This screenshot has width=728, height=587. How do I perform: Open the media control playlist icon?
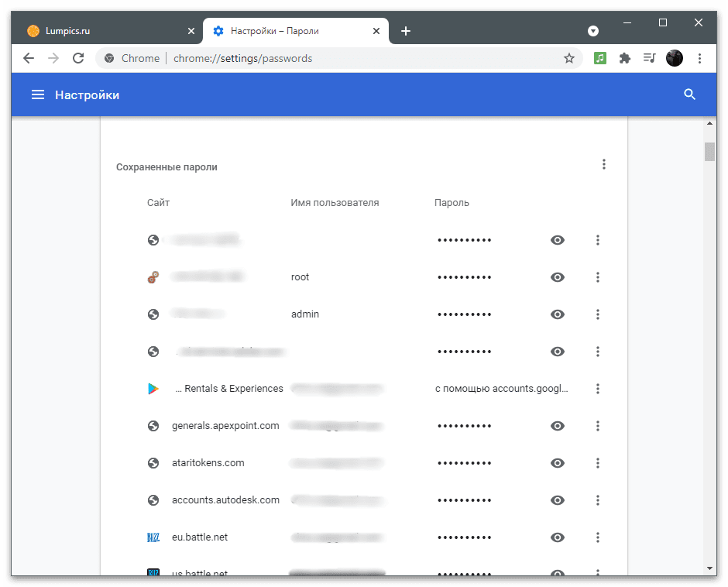pos(649,58)
